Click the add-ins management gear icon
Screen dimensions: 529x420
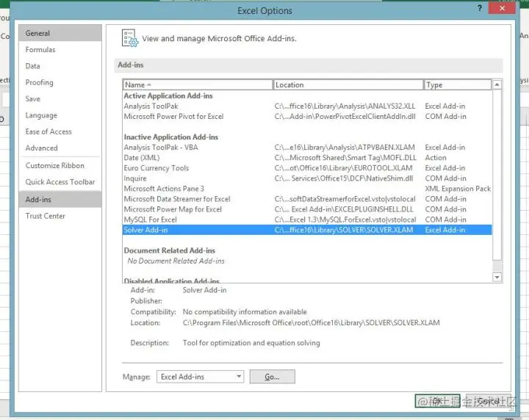tap(130, 38)
